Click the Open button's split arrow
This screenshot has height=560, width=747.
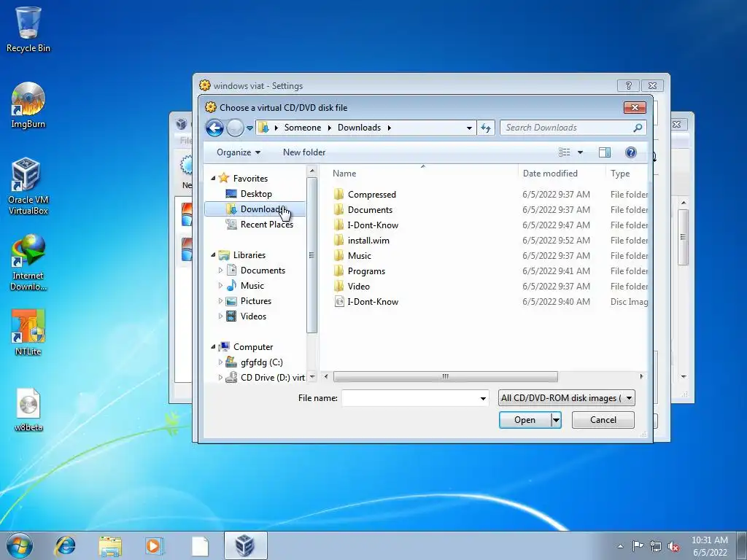(556, 420)
